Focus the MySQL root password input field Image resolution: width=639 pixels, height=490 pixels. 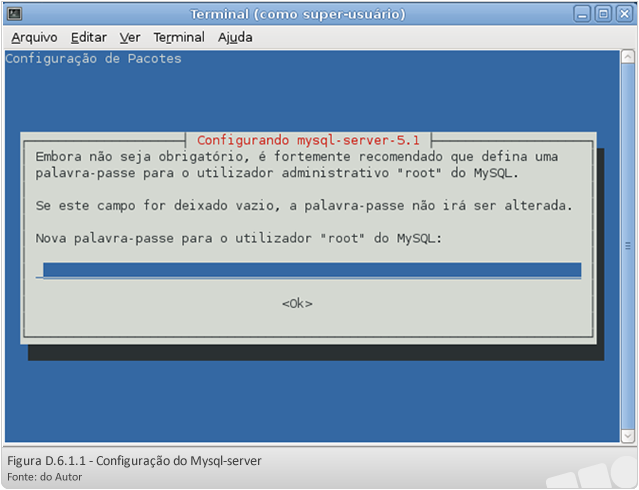[308, 270]
